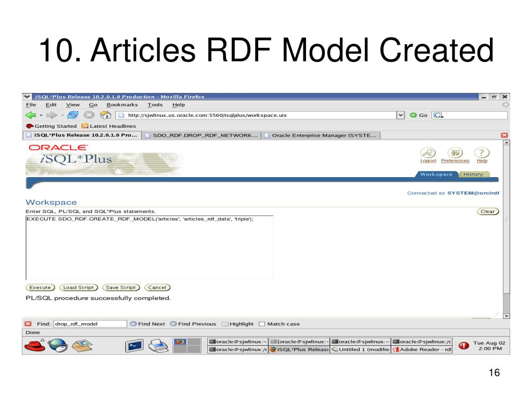Click the Forward arrow navigation button

click(51, 115)
